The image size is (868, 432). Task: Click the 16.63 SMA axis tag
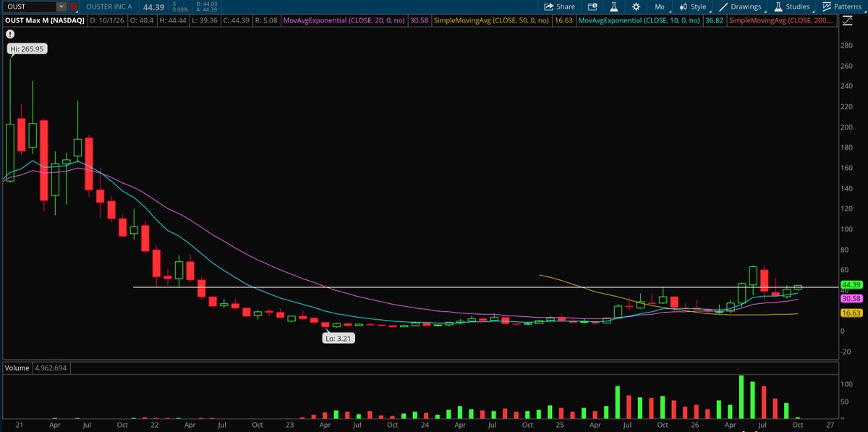click(850, 313)
